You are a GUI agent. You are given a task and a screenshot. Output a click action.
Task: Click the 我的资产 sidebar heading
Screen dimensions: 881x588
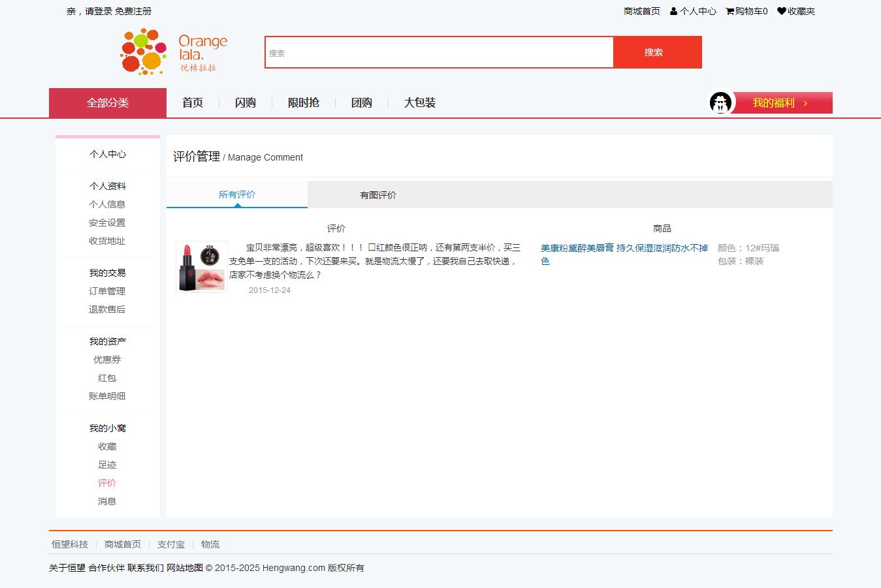(x=108, y=341)
